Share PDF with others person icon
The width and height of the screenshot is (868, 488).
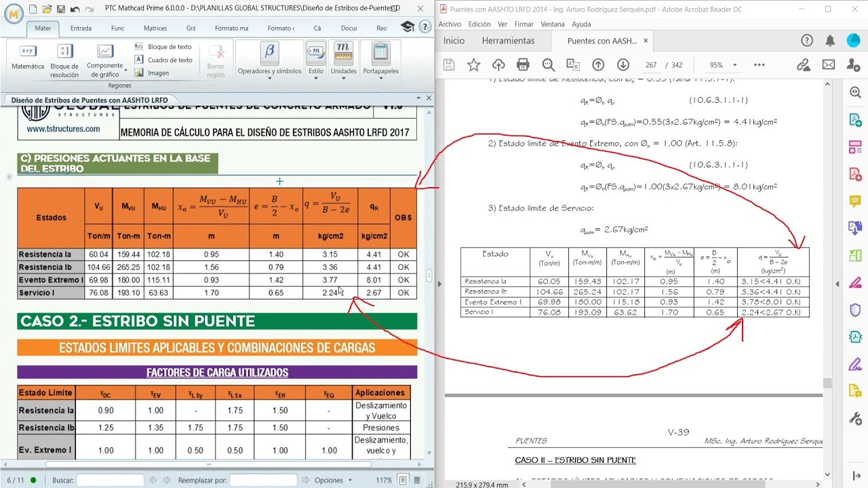coord(853,65)
